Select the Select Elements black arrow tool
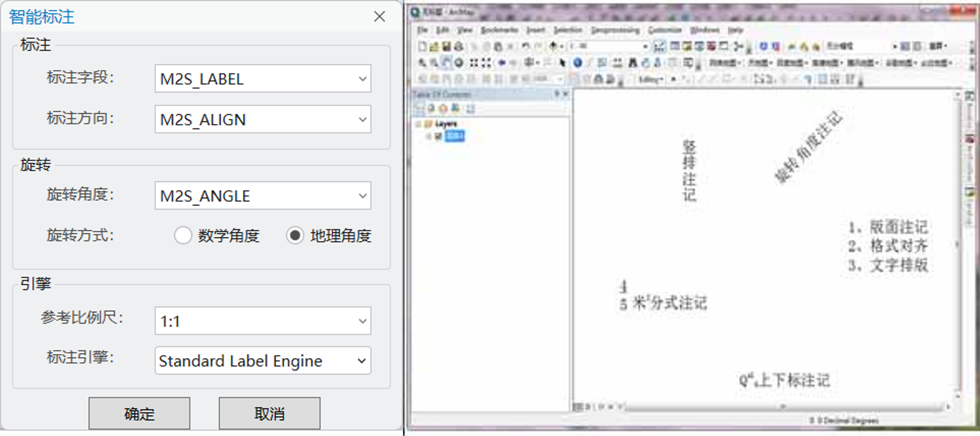 (x=563, y=63)
